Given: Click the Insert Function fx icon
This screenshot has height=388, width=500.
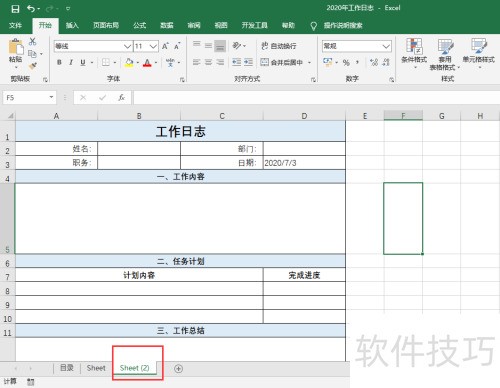Looking at the screenshot, I should pos(121,98).
